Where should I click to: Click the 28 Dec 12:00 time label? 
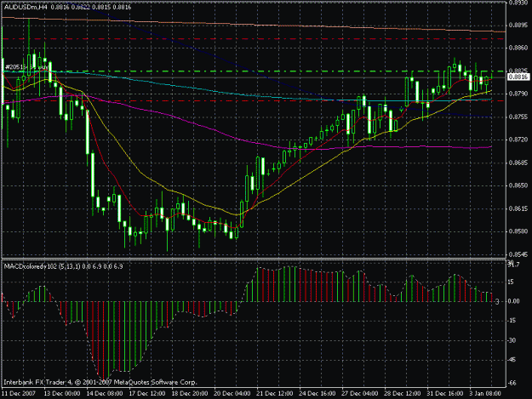click(x=402, y=393)
